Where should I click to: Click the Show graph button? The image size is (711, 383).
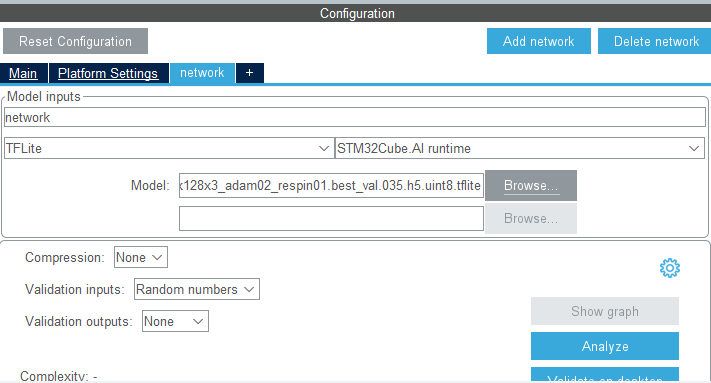[x=605, y=311]
